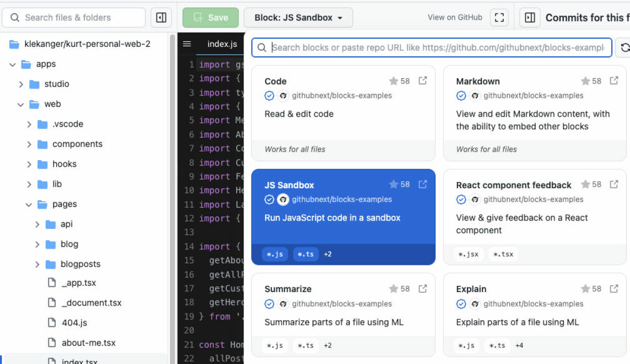Click the fullscreen icon beside View on GitHub
The width and height of the screenshot is (630, 364).
click(499, 18)
